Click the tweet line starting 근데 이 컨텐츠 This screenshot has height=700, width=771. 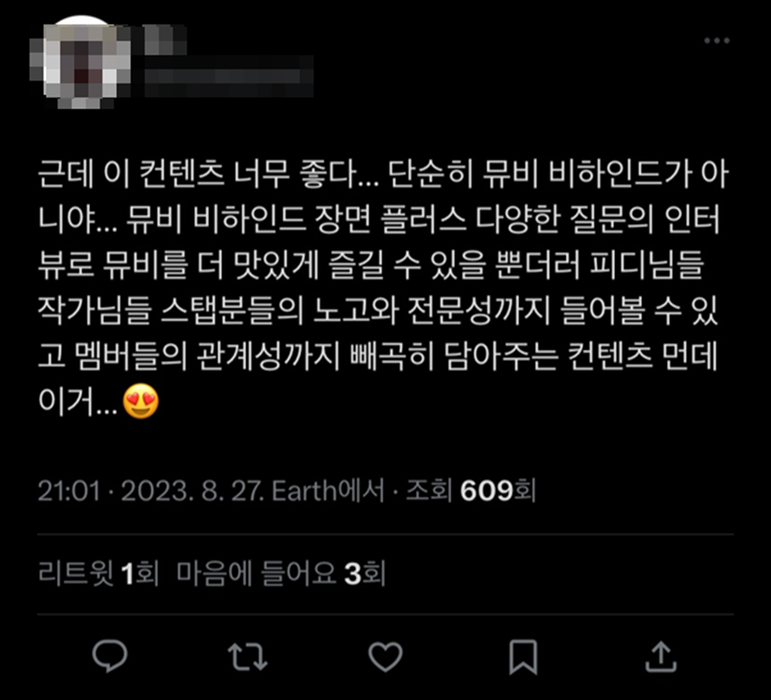382,174
